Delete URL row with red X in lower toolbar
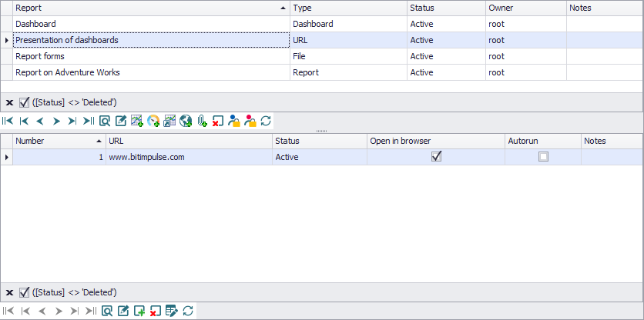The height and width of the screenshot is (320, 644). [x=156, y=311]
